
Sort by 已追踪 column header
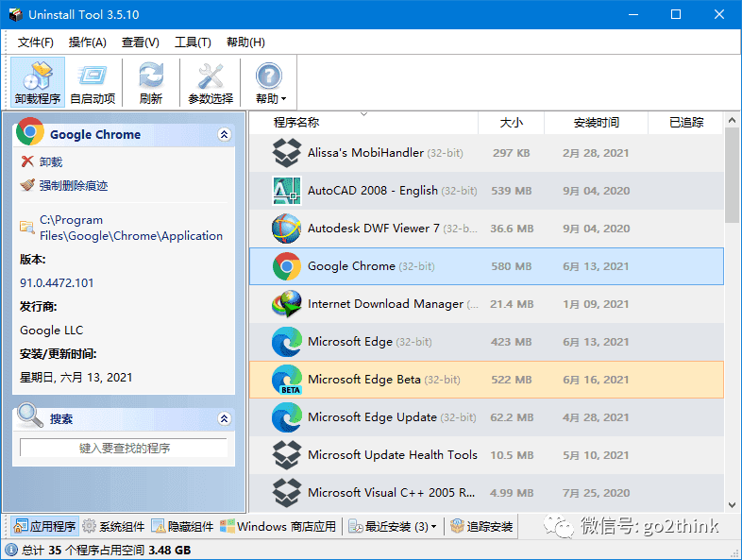pos(685,123)
